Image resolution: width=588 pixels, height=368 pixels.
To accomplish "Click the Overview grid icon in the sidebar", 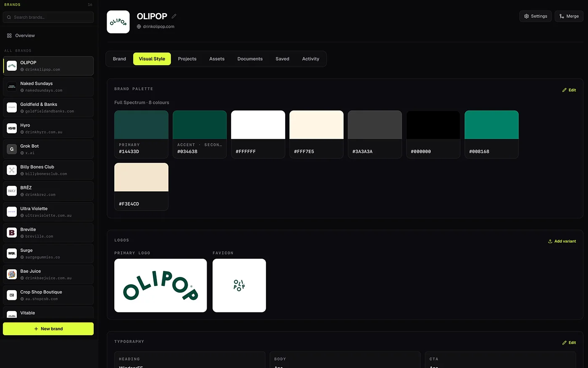I will (9, 36).
